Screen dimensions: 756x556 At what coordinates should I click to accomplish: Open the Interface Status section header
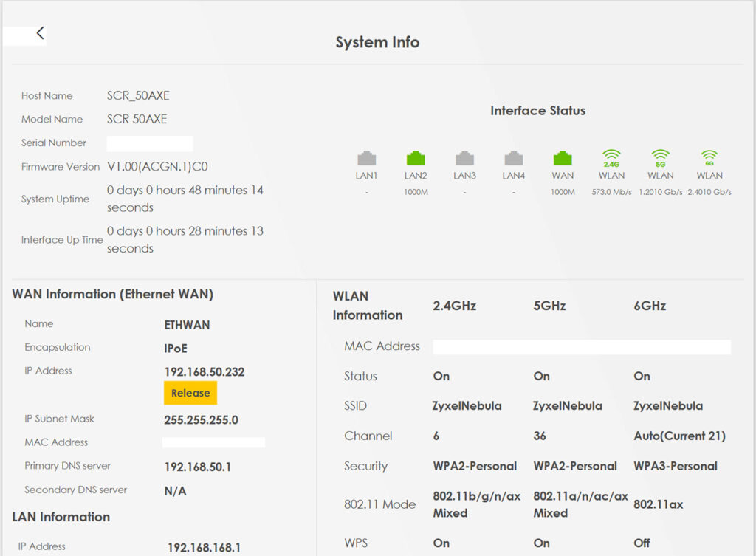(537, 111)
